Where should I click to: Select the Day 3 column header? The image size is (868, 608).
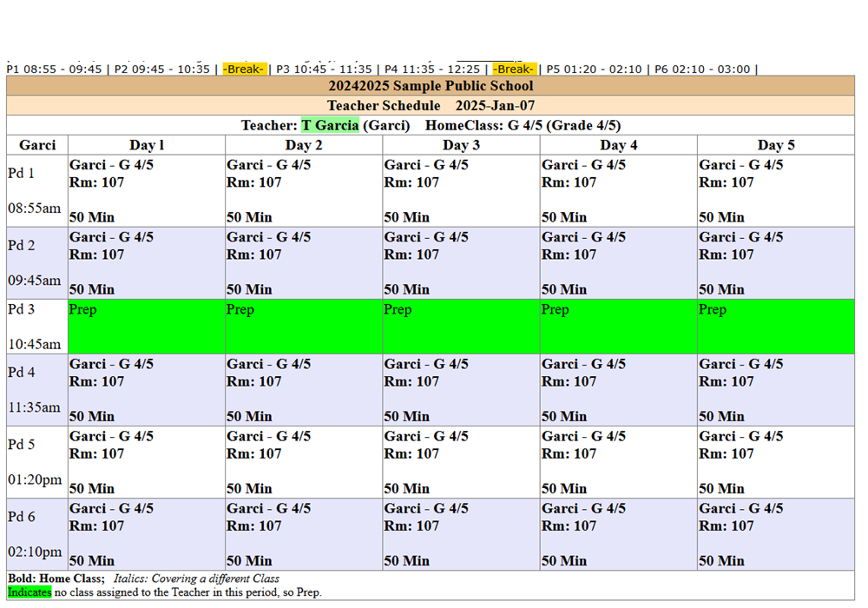(461, 145)
